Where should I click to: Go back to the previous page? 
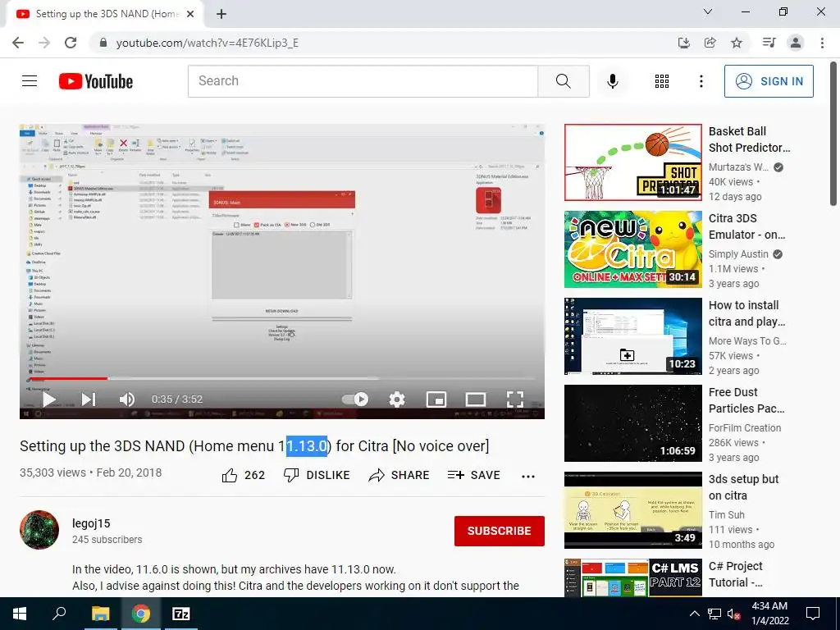(18, 43)
